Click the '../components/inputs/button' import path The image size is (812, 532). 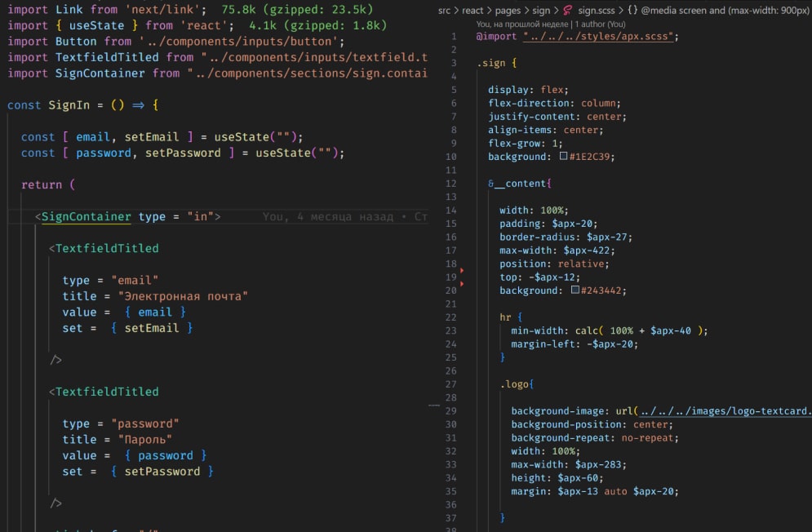(242, 42)
